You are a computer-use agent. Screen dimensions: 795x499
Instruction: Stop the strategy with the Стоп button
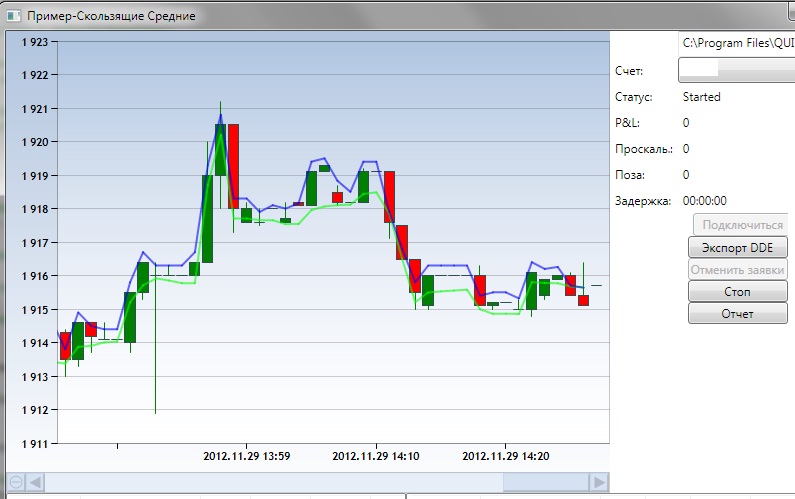pos(738,292)
